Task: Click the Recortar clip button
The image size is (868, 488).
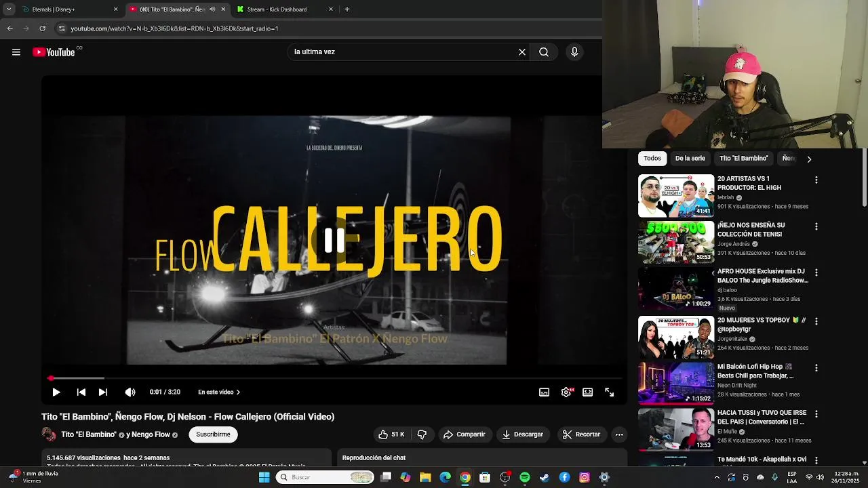Action: pos(581,434)
